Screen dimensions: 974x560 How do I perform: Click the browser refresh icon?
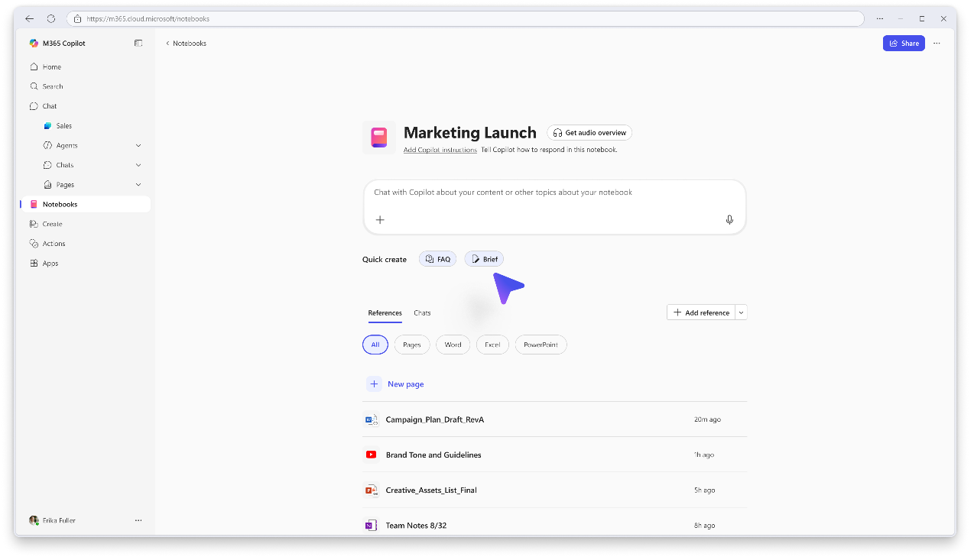click(51, 18)
